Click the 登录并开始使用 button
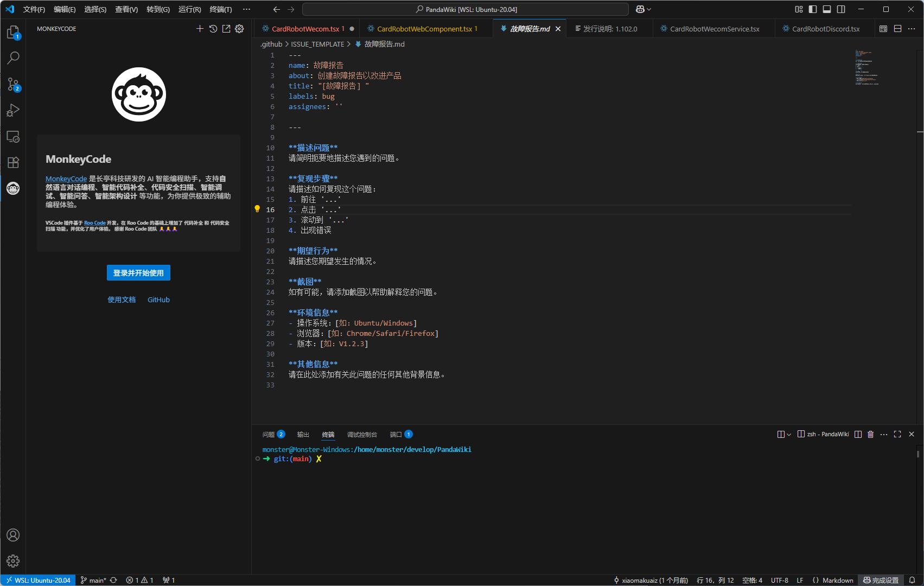The width and height of the screenshot is (924, 586). 138,273
